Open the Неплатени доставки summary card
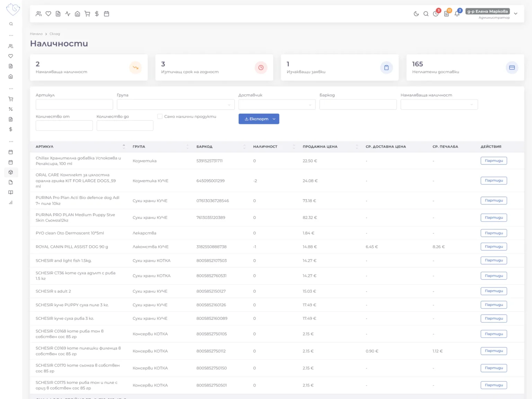532x399 pixels. [465, 68]
